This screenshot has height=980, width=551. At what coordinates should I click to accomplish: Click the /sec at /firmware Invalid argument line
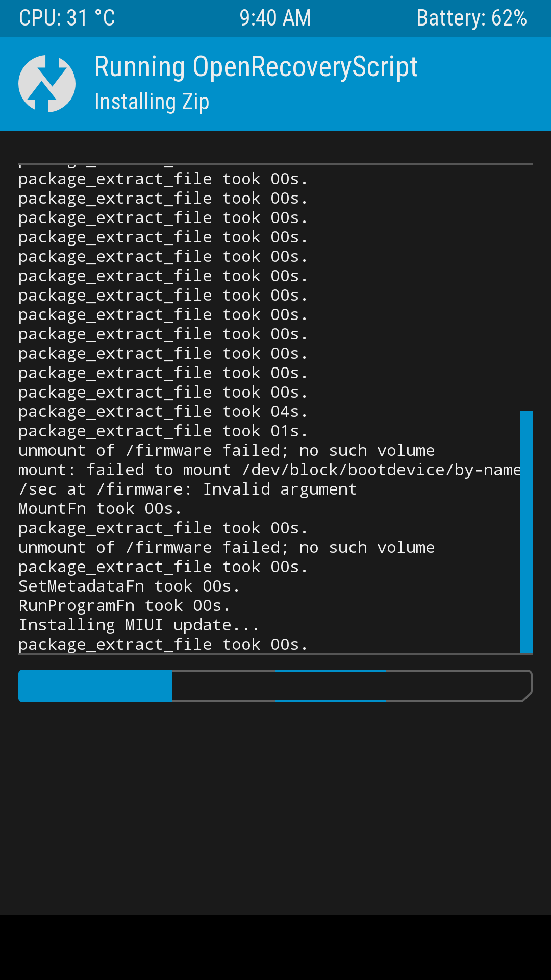188,489
